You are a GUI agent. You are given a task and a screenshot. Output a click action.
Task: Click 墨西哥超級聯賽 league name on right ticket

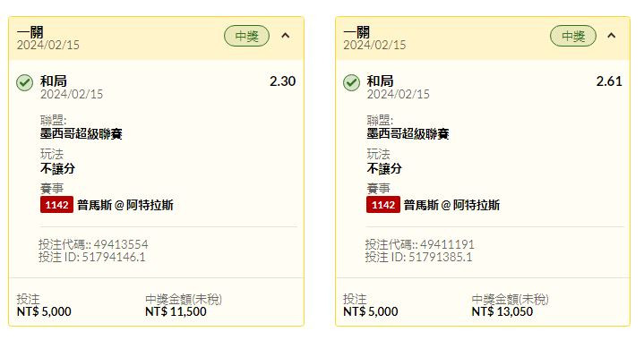pyautogui.click(x=408, y=133)
